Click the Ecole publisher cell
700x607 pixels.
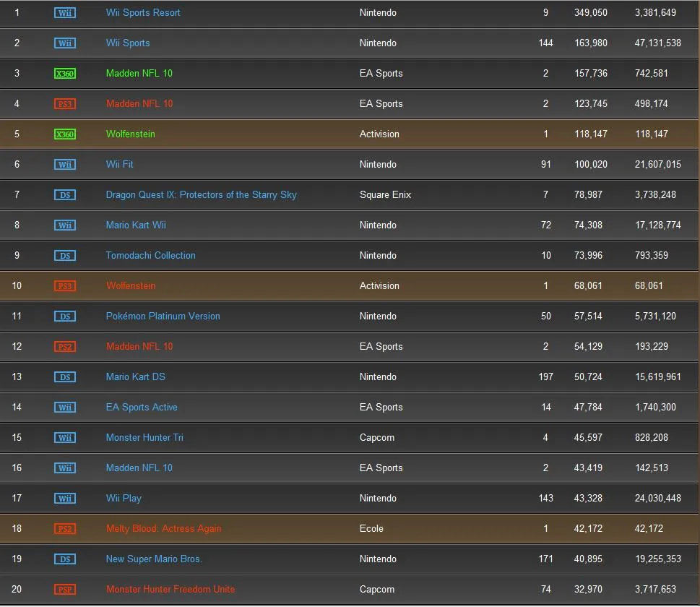[371, 529]
